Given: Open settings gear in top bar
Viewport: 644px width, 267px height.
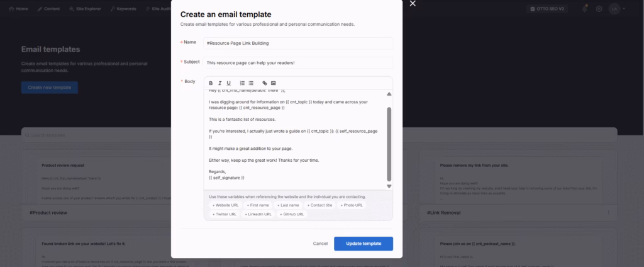Looking at the screenshot, I should (x=599, y=9).
